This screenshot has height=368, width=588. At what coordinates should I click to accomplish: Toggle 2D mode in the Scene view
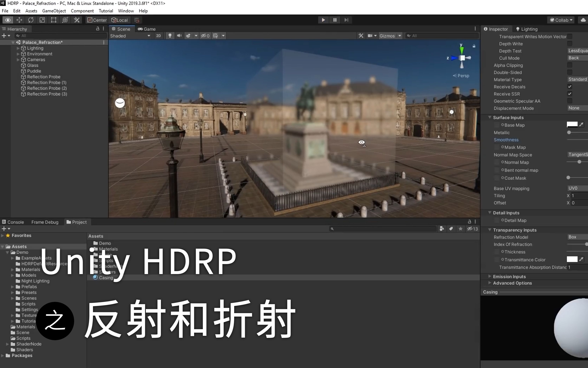coord(158,36)
